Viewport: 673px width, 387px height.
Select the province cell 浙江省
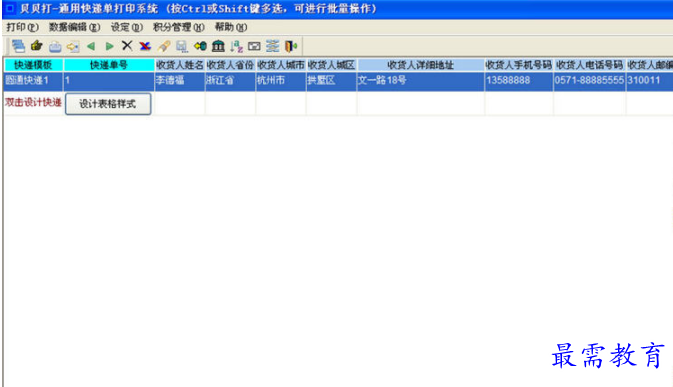(230, 81)
